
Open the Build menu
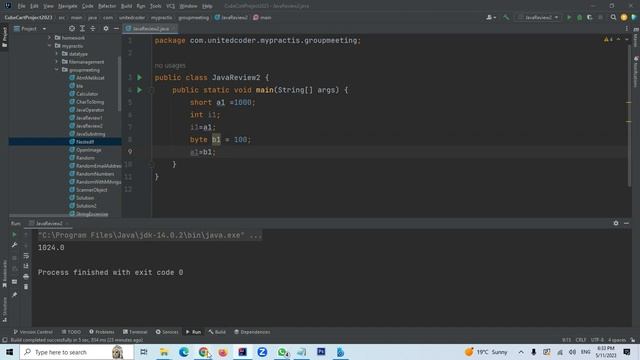(x=127, y=6)
